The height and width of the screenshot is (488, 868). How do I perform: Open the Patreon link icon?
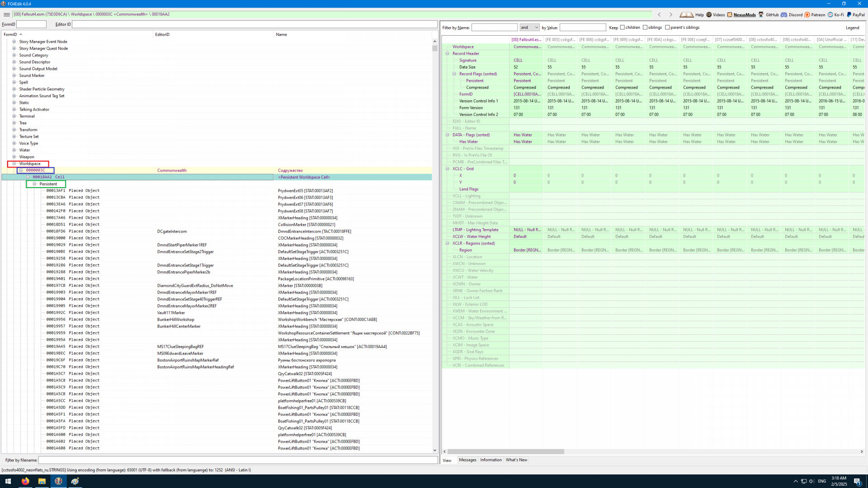807,14
